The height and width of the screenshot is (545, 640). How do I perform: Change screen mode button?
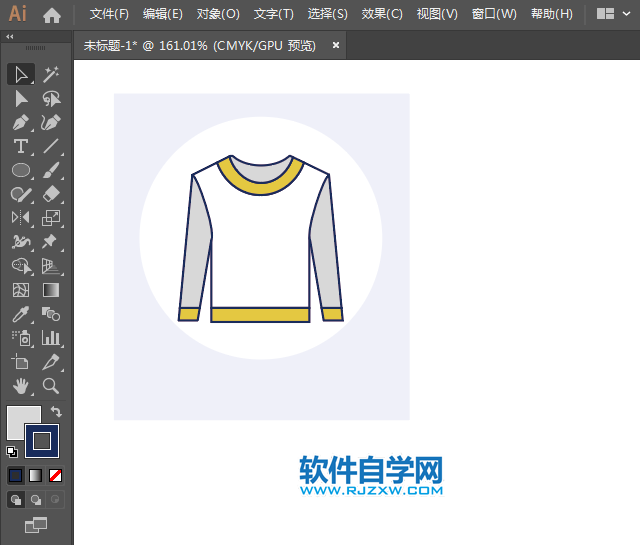click(x=36, y=525)
